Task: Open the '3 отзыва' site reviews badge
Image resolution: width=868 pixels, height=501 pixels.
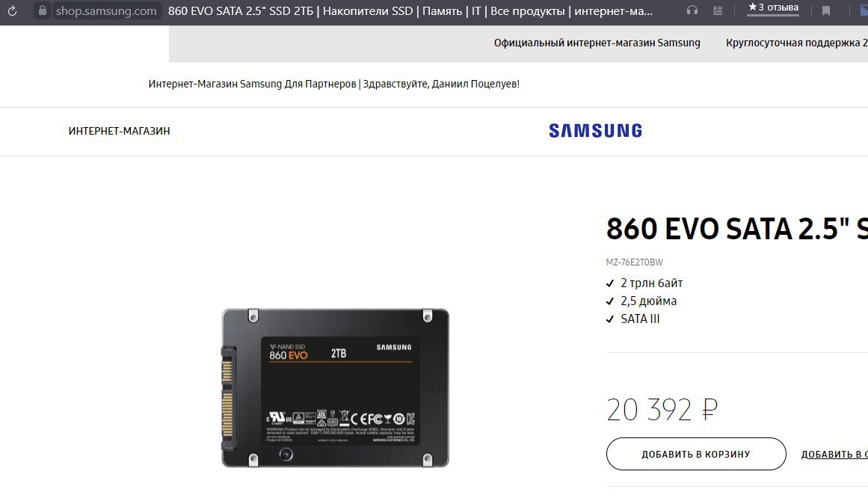Action: [x=773, y=7]
